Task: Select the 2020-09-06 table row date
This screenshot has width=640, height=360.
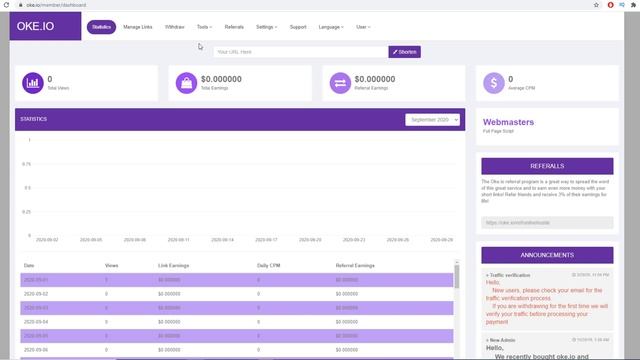Action: point(36,350)
